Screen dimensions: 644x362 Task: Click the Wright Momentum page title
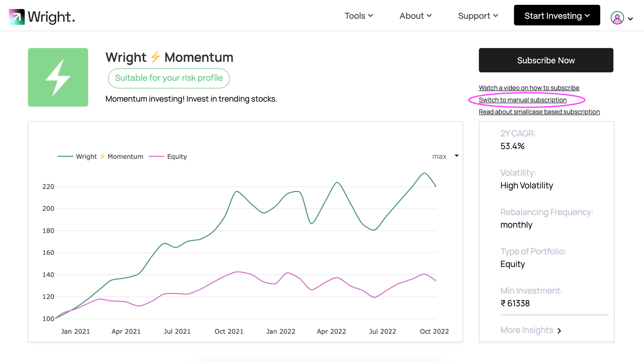click(169, 57)
